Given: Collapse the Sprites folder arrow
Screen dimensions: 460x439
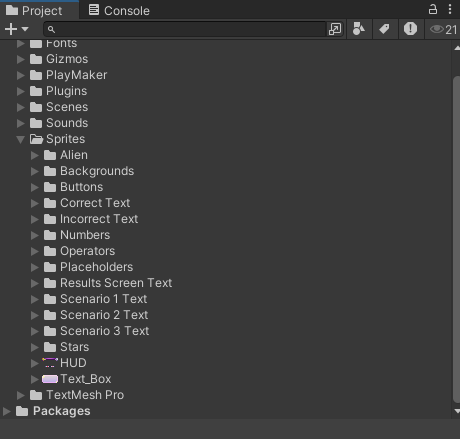Looking at the screenshot, I should coord(21,139).
